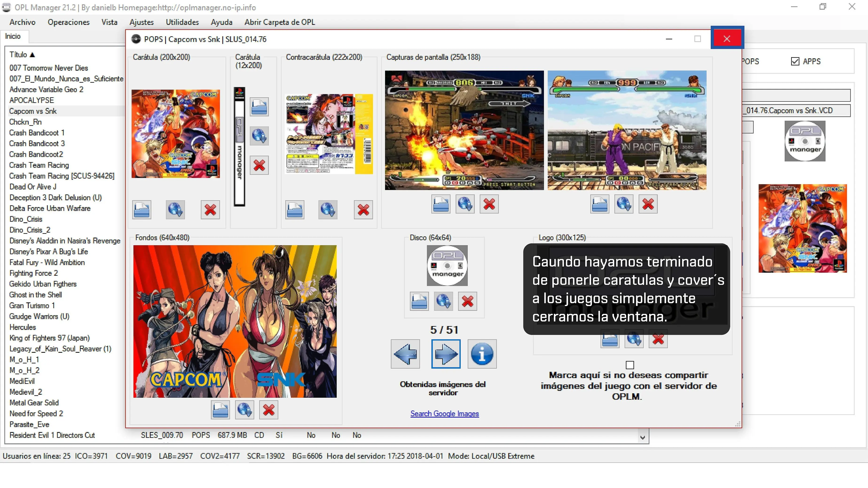The width and height of the screenshot is (868, 488).
Task: Select 'Crash Team Racing [SCUS-94426]' in list
Action: [x=62, y=176]
